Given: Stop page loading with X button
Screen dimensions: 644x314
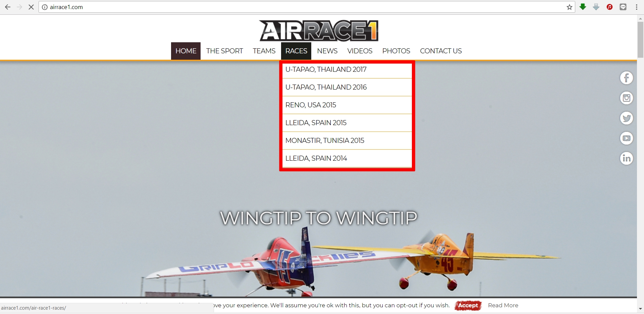Looking at the screenshot, I should 31,7.
